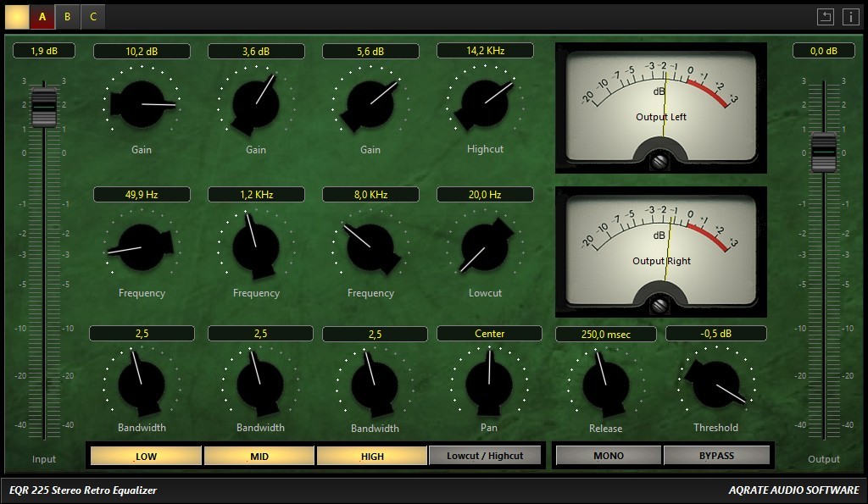
Task: Disable the LOW band toggle
Action: (x=145, y=456)
